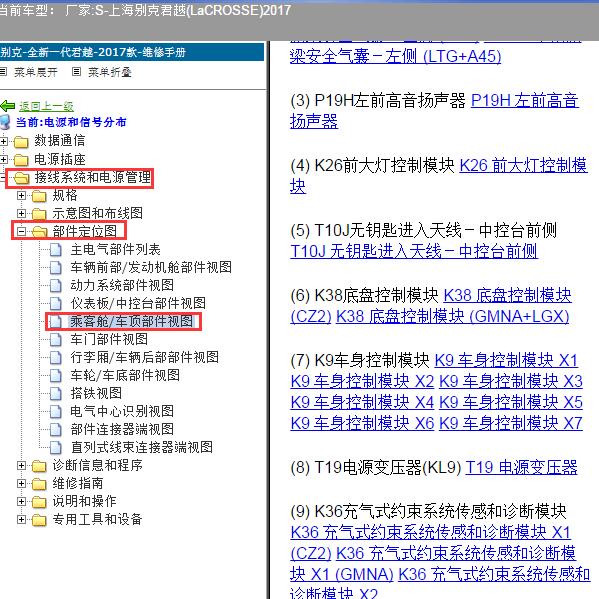Screen dimensions: 599x599
Task: Open K9 车身控制模块 X2 link
Action: point(362,382)
